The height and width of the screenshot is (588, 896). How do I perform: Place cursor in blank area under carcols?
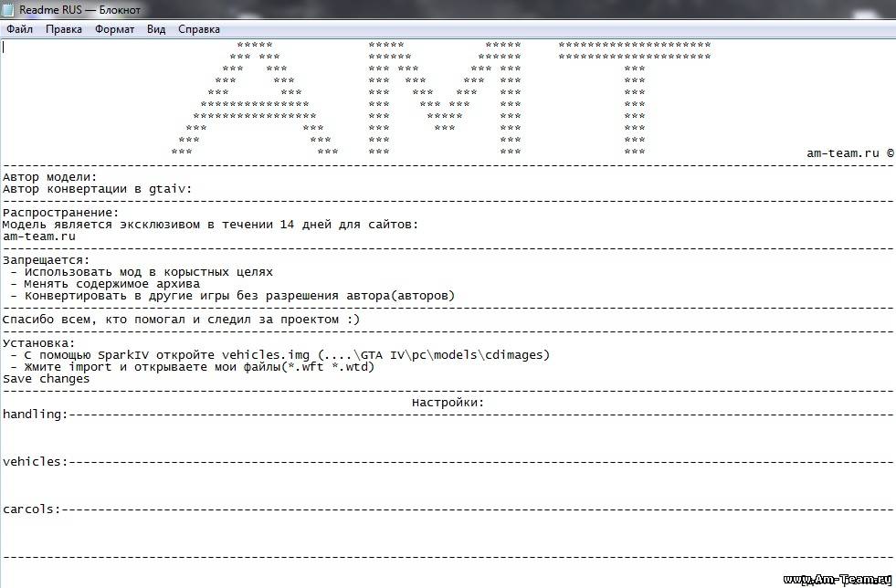448,533
